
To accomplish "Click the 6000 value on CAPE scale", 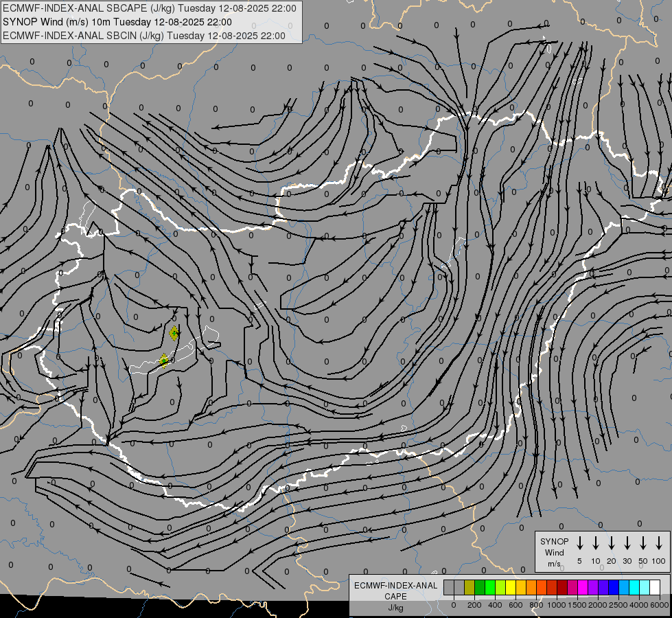I will tap(660, 605).
